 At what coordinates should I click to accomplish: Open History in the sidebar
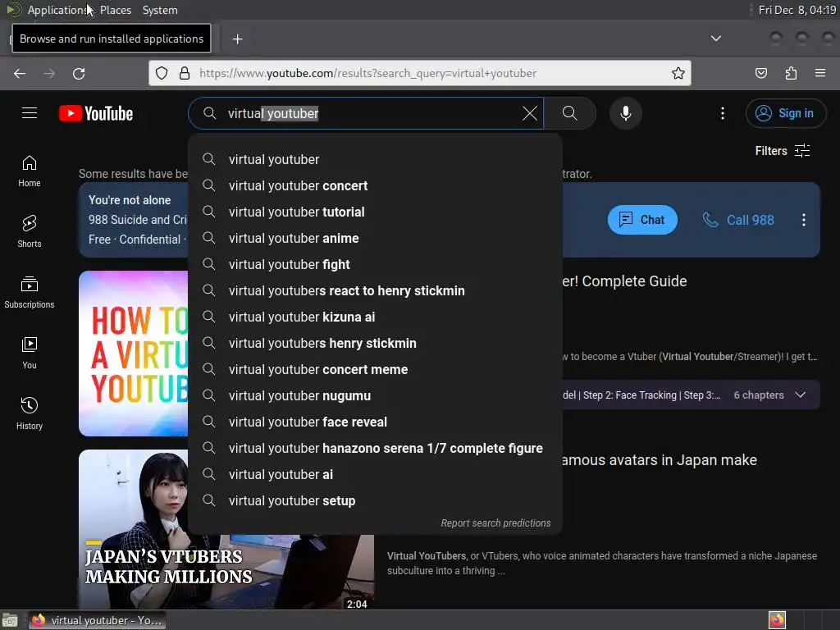click(30, 413)
